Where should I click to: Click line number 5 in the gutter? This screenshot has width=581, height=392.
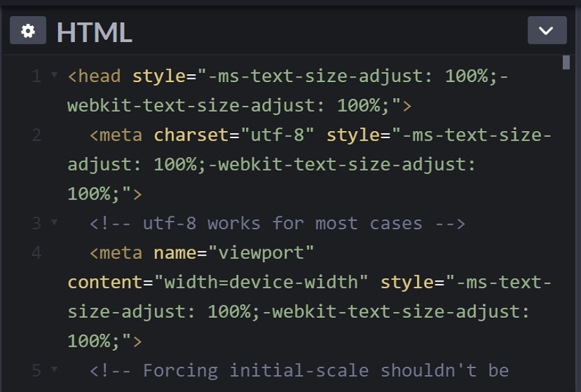click(36, 371)
